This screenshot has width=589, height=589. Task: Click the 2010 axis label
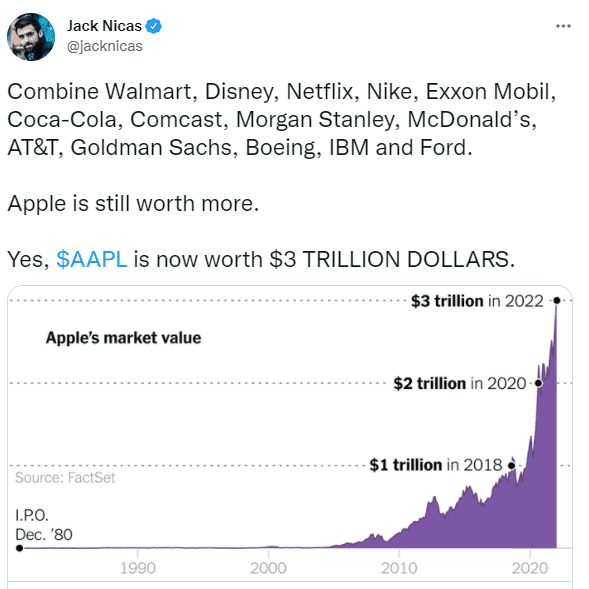pos(399,568)
